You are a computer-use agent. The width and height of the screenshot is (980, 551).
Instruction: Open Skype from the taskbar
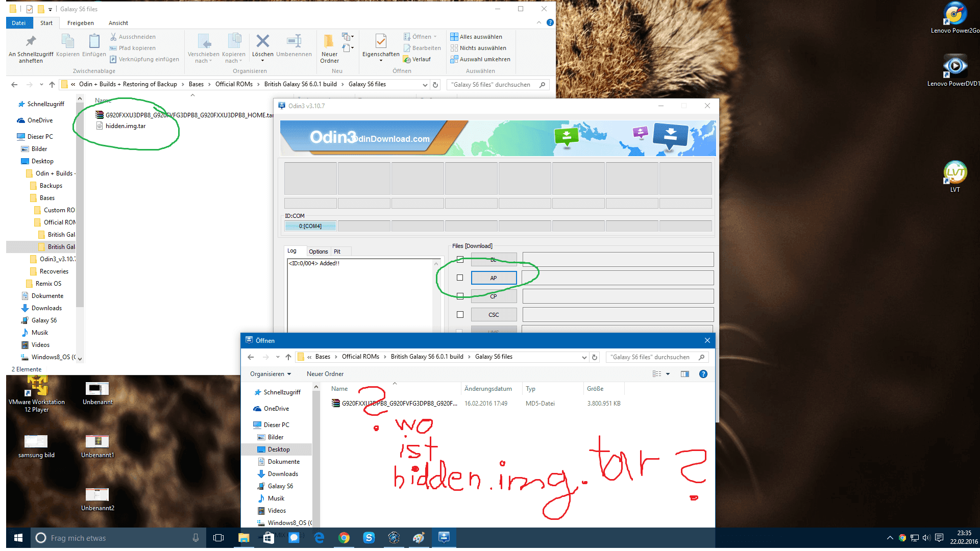[369, 538]
